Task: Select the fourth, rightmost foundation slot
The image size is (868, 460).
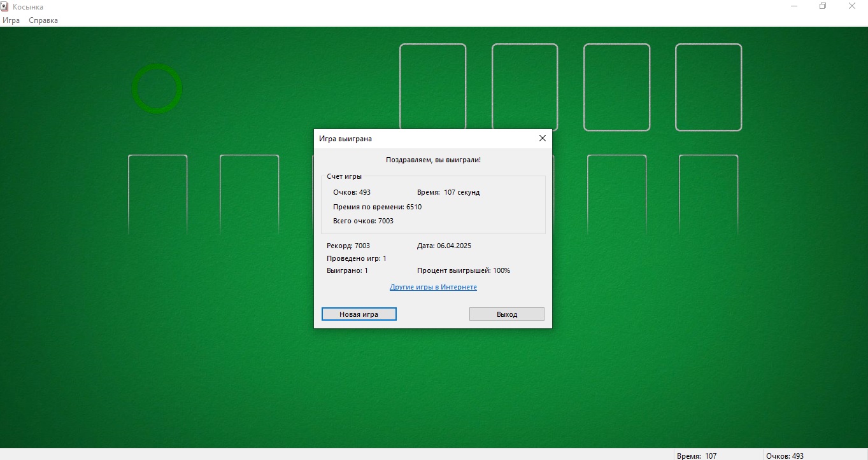Action: (708, 87)
